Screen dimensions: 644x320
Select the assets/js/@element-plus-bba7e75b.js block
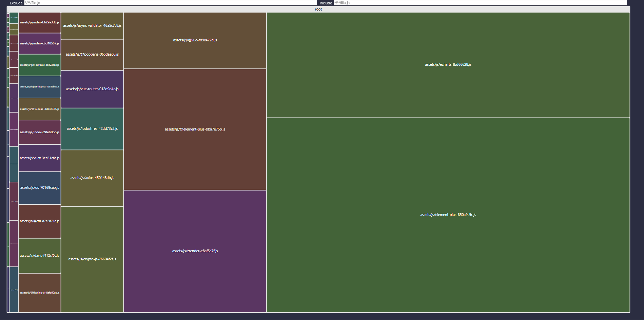[x=195, y=129]
